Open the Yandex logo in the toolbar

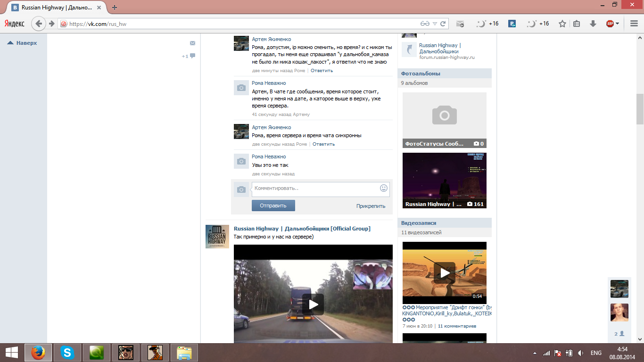click(15, 24)
